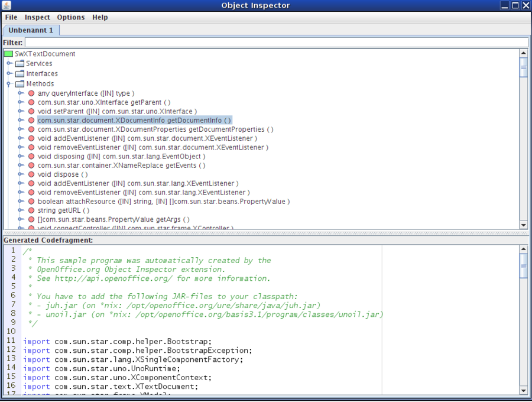Click the code panel's down scroll arrow

(523, 390)
